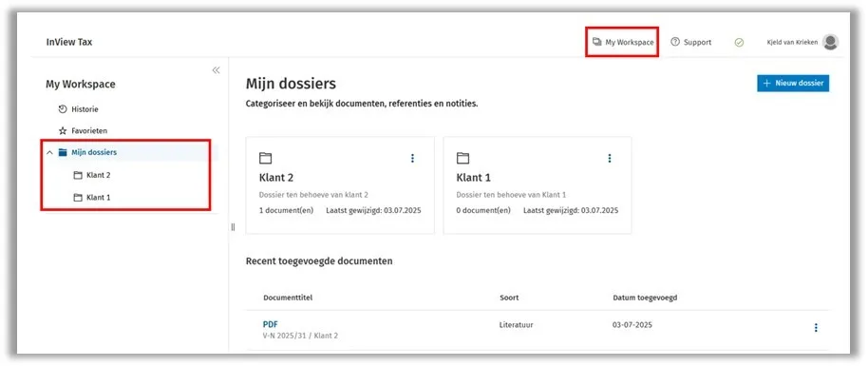The width and height of the screenshot is (868, 366).
Task: Open Historie in the sidebar
Action: pyautogui.click(x=85, y=109)
